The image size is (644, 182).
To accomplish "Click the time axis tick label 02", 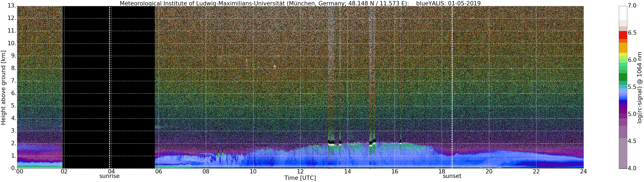I will click(64, 172).
